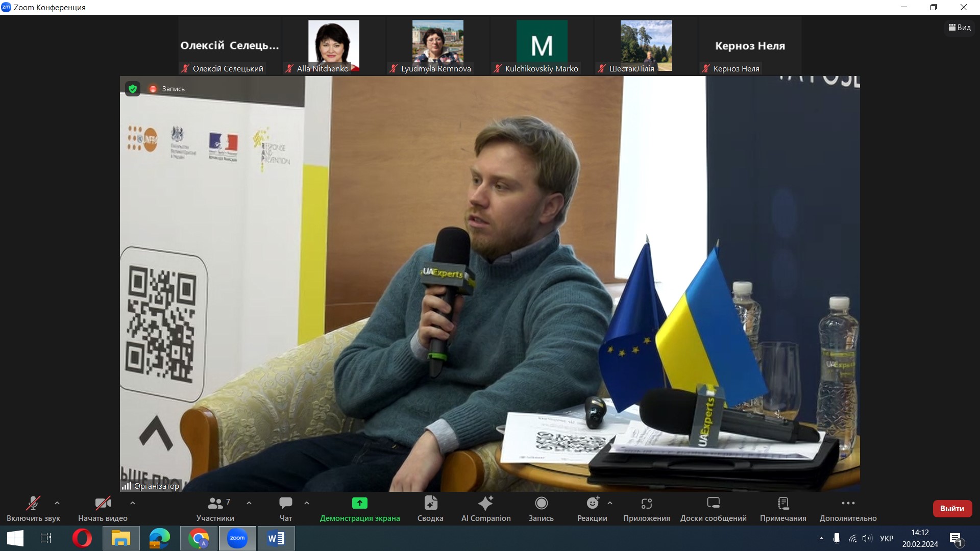Click the red Выйти leave button

tap(952, 508)
